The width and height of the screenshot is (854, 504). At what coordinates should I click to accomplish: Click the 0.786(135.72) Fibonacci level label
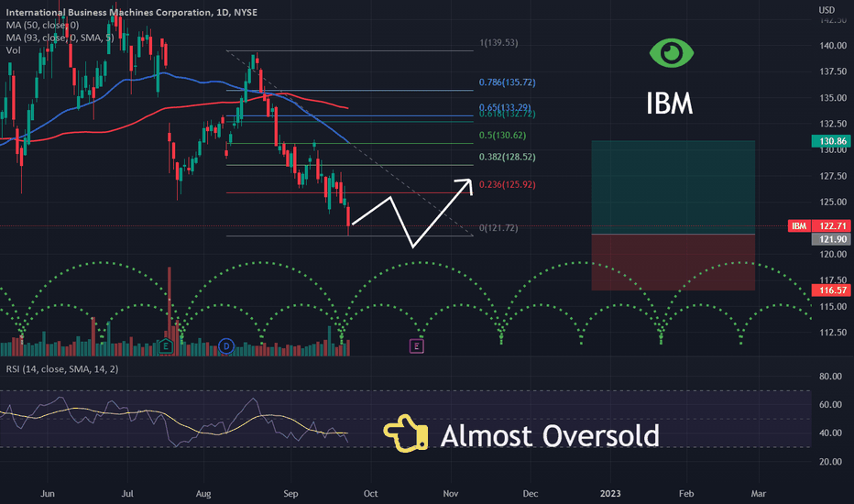click(507, 82)
